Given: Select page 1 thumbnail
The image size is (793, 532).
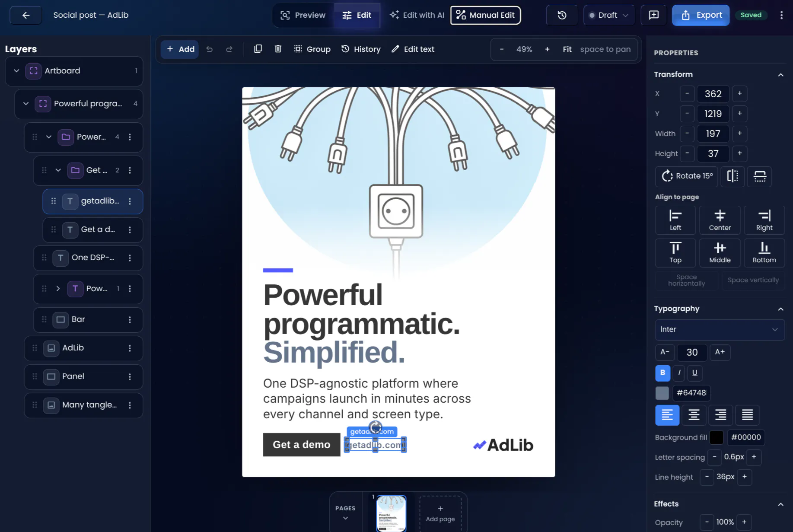Looking at the screenshot, I should tap(391, 513).
